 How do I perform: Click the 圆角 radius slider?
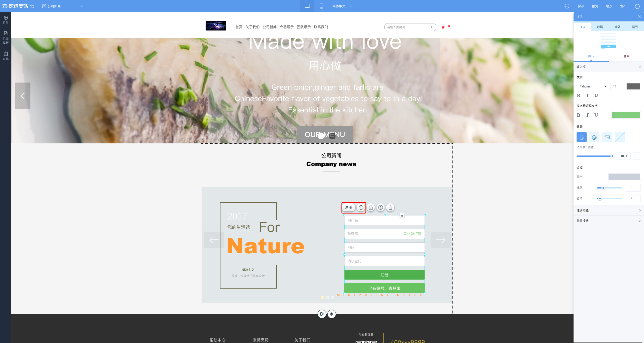coord(610,198)
